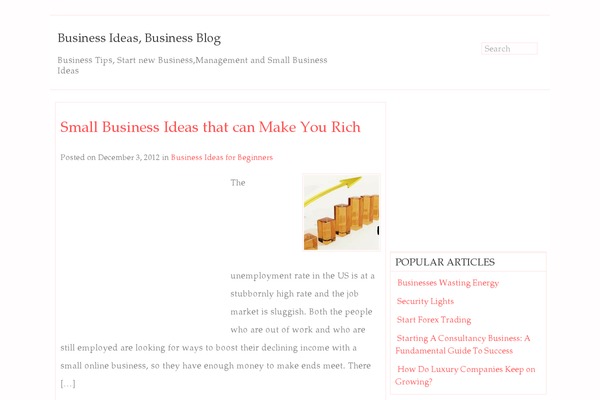This screenshot has width=600, height=400.
Task: Click the 'stubbornly high rate' excerpt line
Action: coord(294,294)
